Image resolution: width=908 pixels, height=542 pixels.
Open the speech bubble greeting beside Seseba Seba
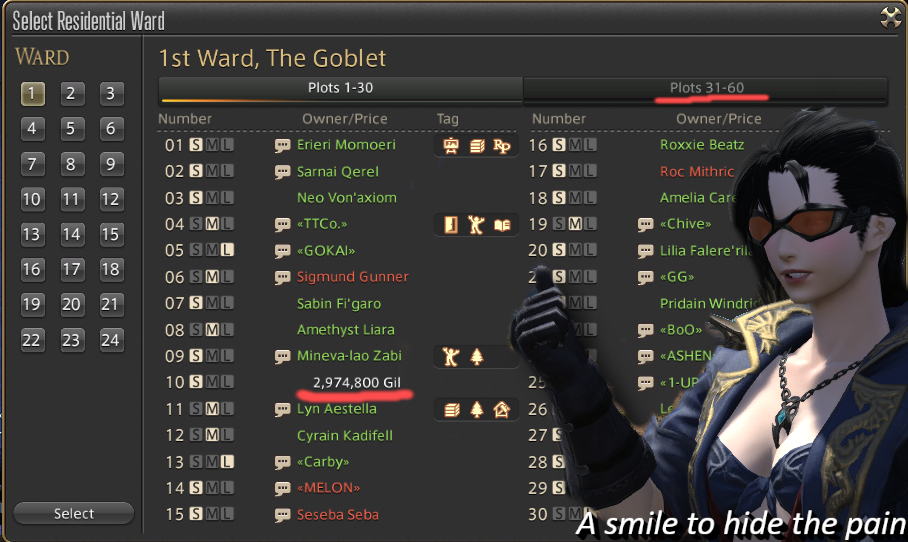pos(282,515)
